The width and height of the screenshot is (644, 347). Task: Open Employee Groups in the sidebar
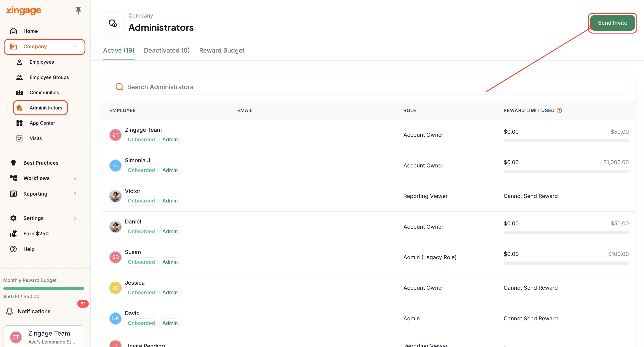[49, 77]
